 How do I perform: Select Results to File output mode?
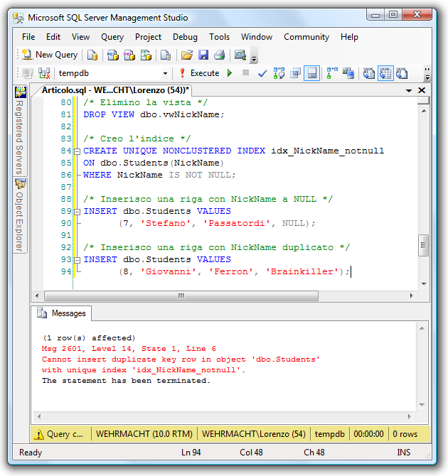click(x=402, y=73)
